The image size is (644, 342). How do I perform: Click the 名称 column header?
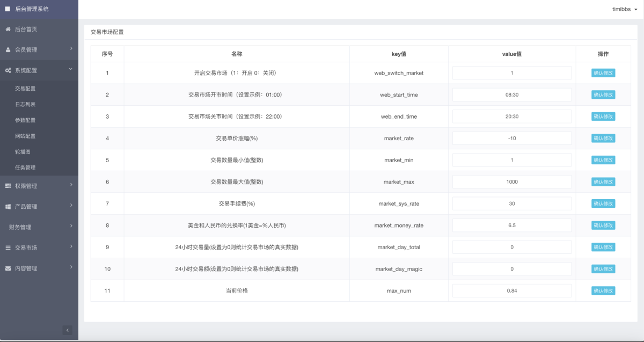pos(237,54)
